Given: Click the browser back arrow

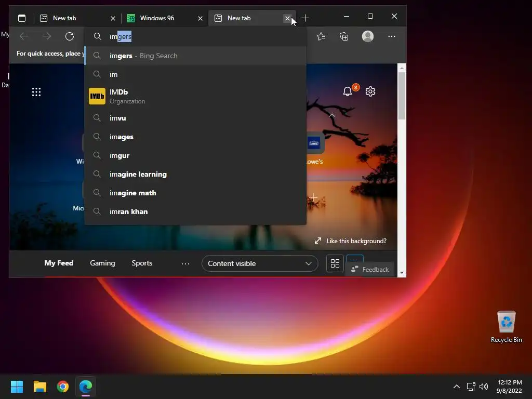Looking at the screenshot, I should tap(24, 36).
